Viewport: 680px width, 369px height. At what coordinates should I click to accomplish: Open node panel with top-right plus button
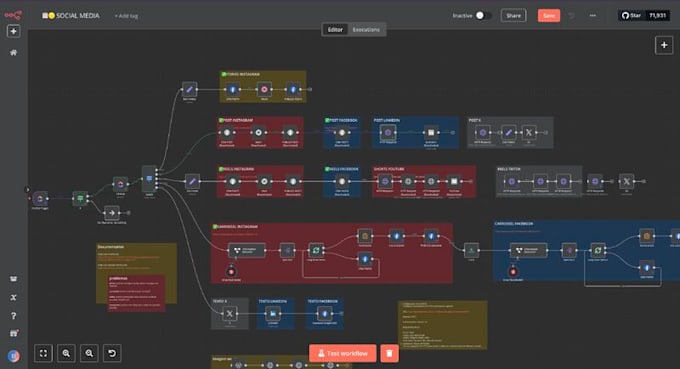click(x=664, y=45)
